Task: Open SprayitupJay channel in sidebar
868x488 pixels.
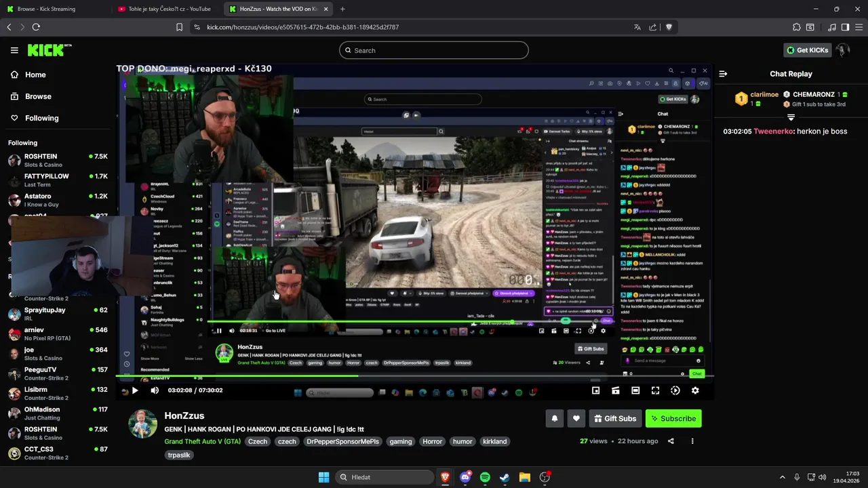Action: [58, 314]
